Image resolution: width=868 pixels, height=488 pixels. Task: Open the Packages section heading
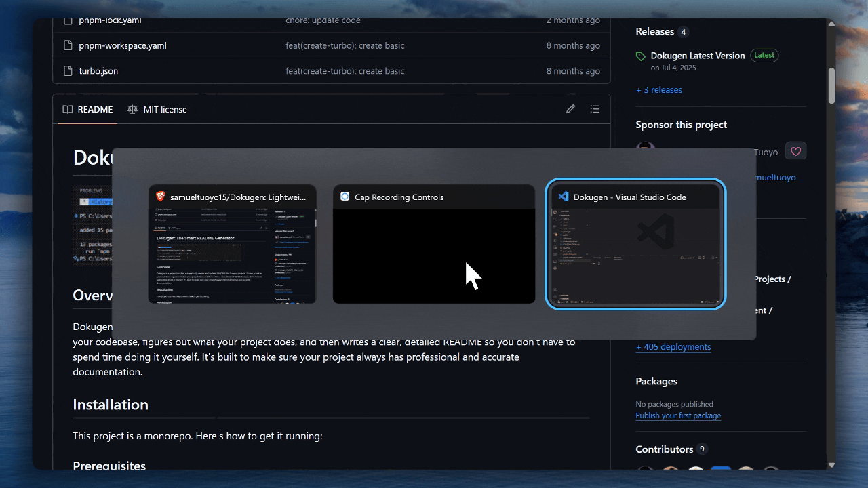(x=656, y=381)
